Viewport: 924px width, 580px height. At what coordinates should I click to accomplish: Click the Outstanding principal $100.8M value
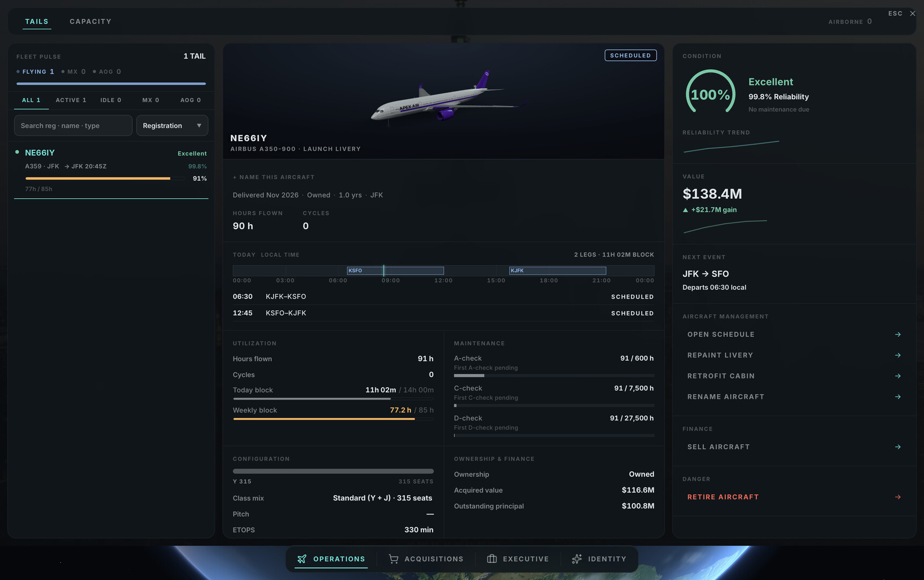[x=638, y=506]
